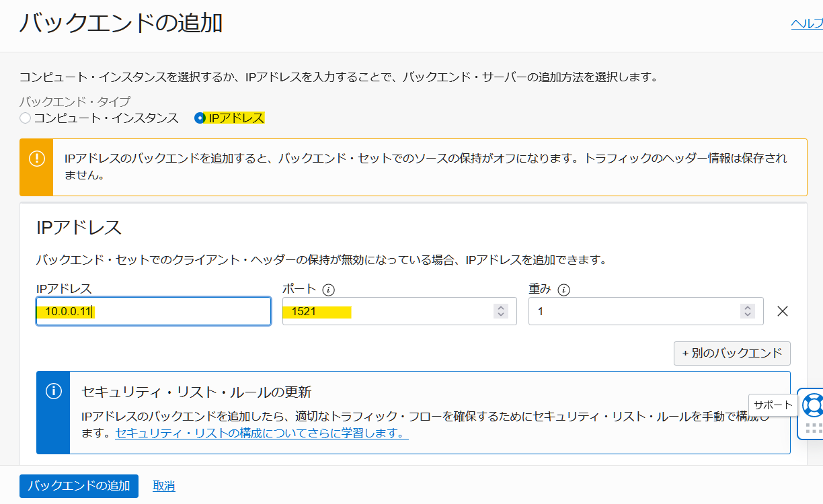Viewport: 823px width, 504px height.
Task: Click the ポート field showing 1521
Action: pos(399,311)
